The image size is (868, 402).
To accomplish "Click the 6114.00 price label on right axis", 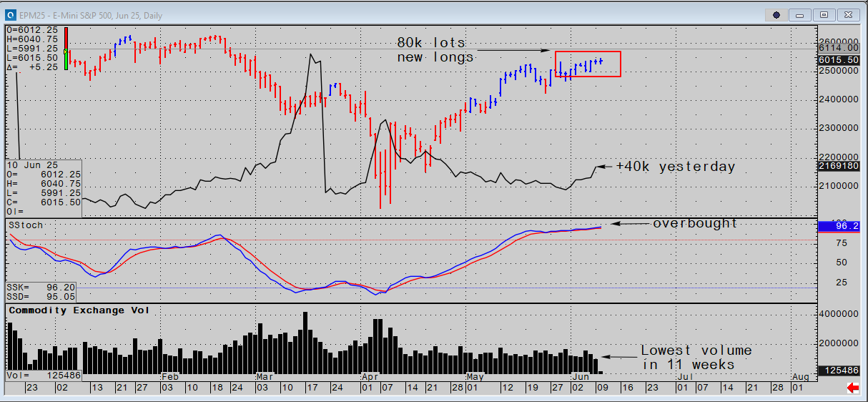I will click(838, 48).
